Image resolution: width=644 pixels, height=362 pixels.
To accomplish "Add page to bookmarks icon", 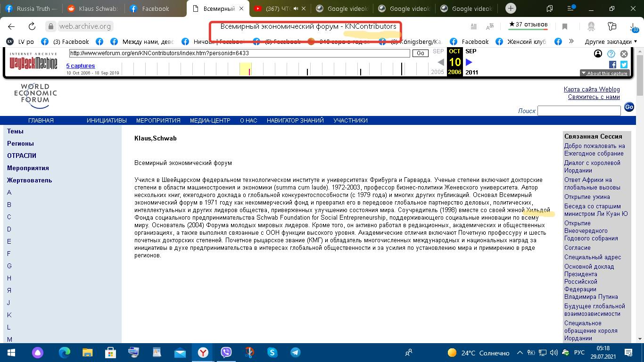I will point(565,26).
